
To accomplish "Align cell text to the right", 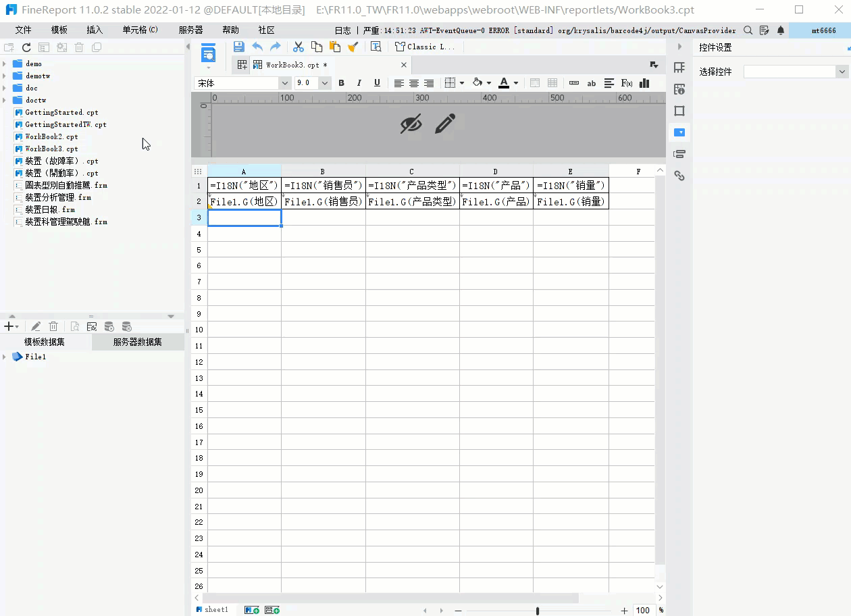I will point(428,83).
